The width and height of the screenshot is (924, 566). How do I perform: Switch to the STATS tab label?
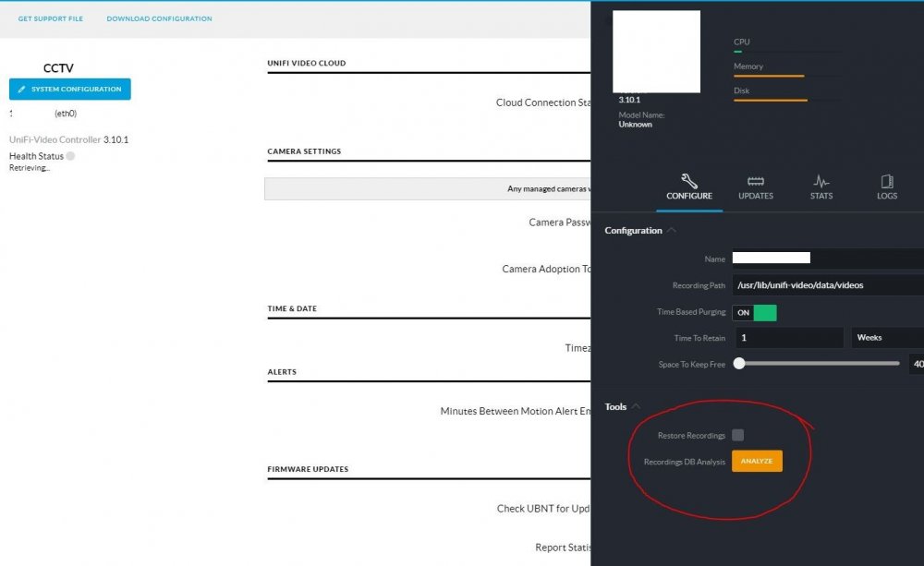(821, 196)
